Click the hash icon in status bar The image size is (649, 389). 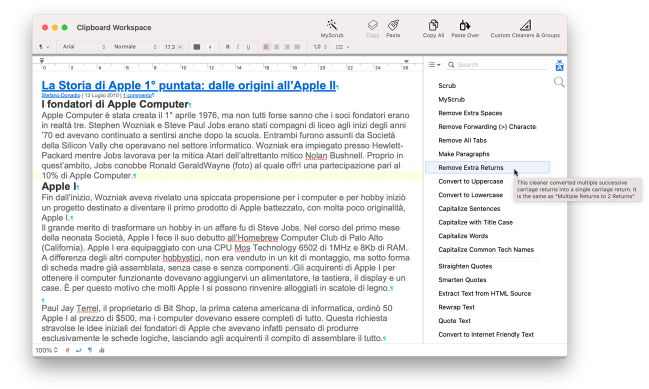67,350
